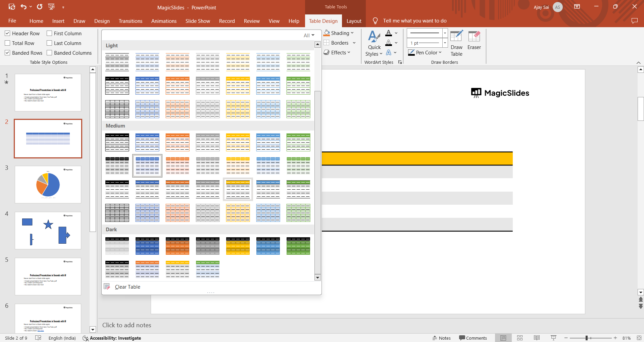Image resolution: width=644 pixels, height=342 pixels.
Task: Uncheck the Header Row checkbox
Action: 7,34
